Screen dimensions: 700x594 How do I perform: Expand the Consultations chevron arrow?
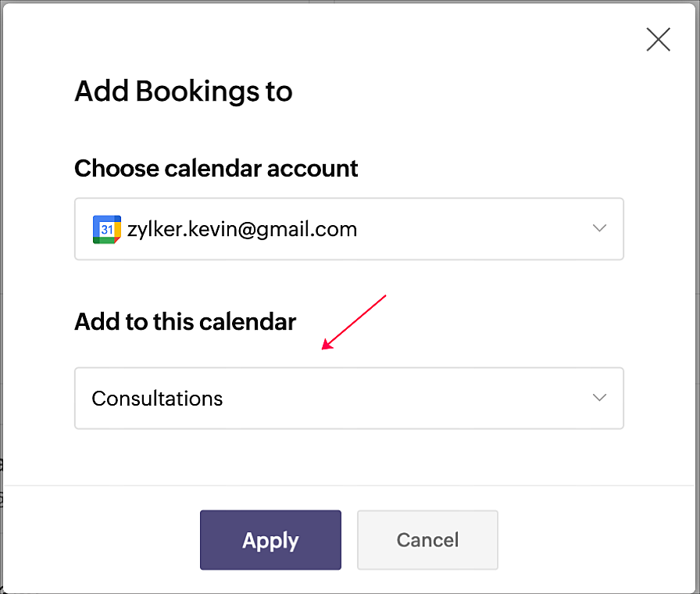pyautogui.click(x=599, y=398)
